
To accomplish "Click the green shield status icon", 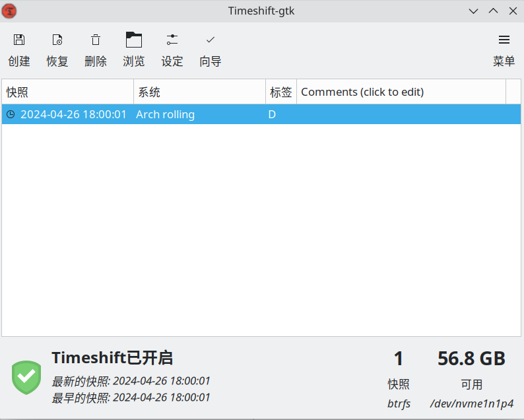I will point(26,378).
